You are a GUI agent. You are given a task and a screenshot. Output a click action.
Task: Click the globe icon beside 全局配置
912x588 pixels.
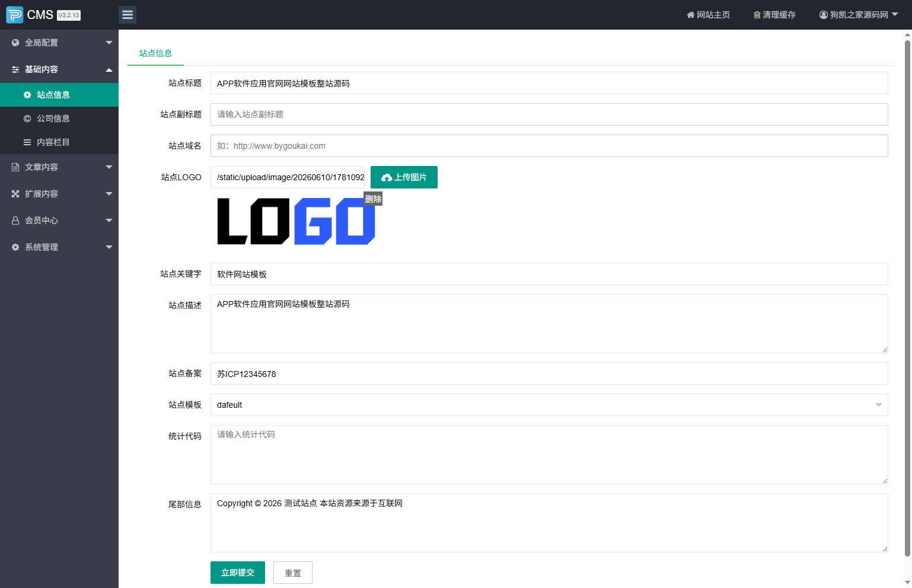(x=15, y=43)
